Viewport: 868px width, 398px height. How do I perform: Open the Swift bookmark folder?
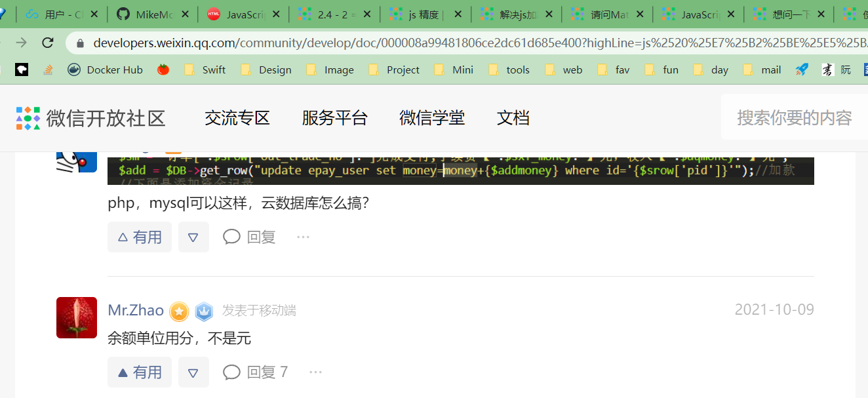coord(205,70)
